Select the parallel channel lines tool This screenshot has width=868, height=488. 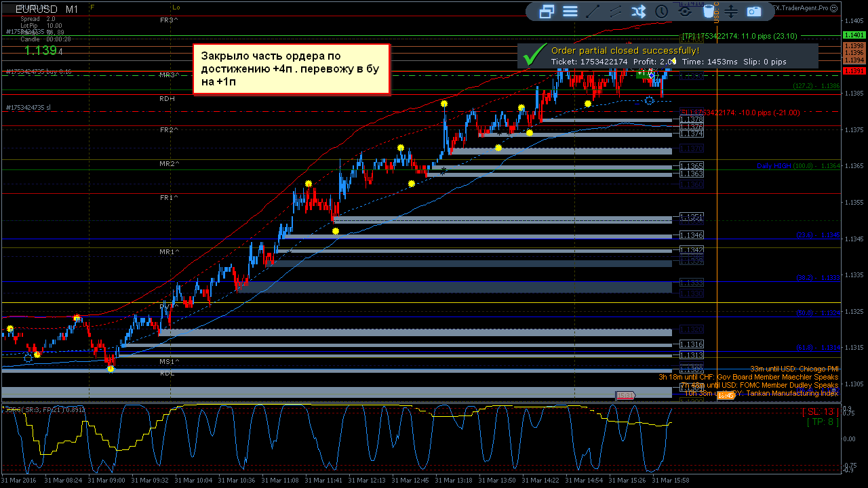coord(616,12)
